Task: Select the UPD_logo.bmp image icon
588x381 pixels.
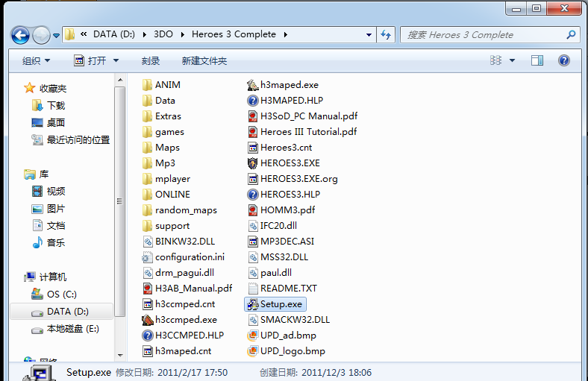Action: (253, 350)
